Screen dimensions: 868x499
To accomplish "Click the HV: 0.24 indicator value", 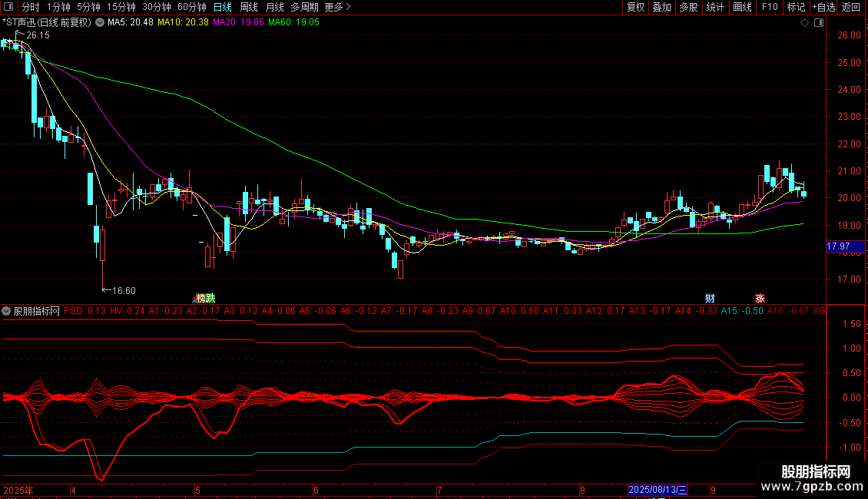I will pyautogui.click(x=128, y=312).
